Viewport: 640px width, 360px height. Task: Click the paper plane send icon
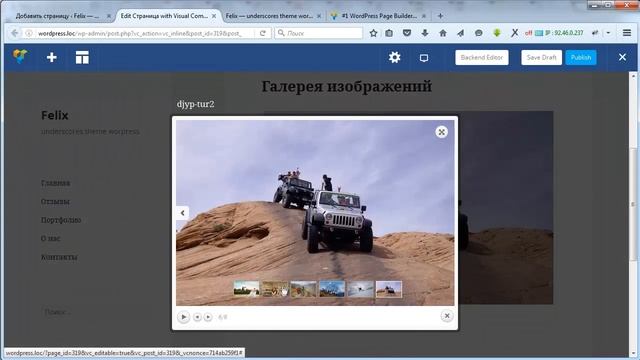460,33
